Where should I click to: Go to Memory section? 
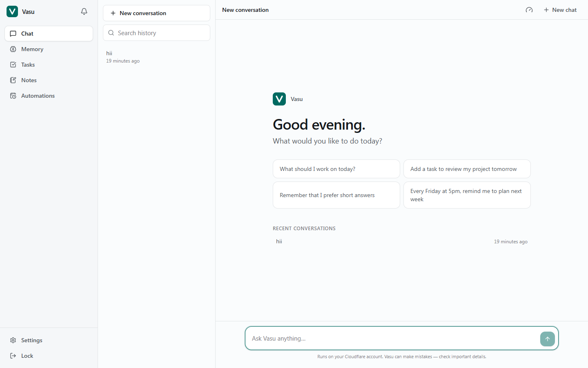click(49, 49)
